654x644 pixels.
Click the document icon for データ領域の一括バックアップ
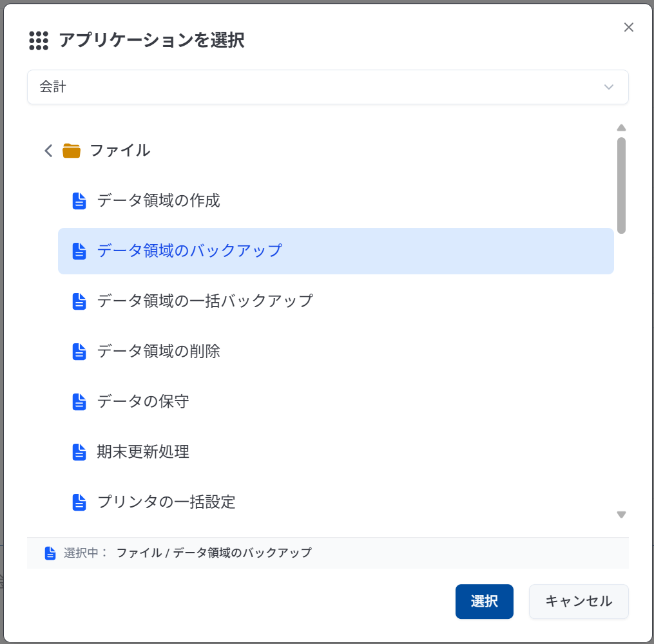click(79, 301)
